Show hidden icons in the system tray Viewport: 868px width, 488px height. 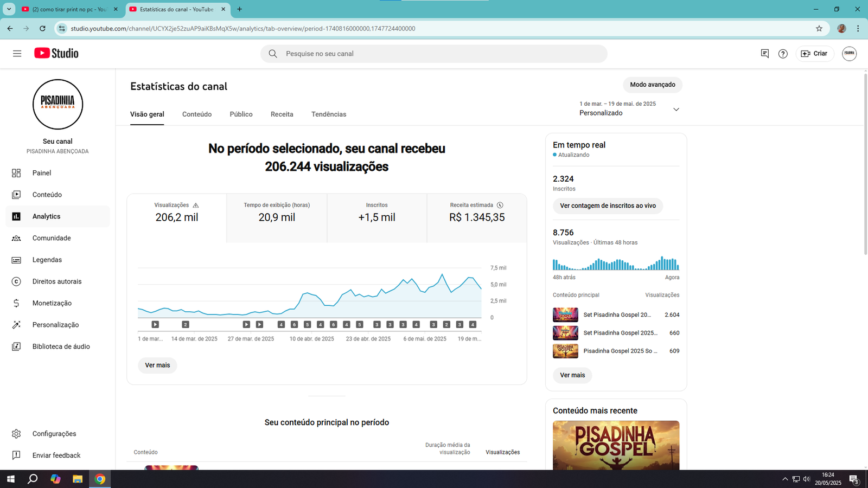point(785,479)
